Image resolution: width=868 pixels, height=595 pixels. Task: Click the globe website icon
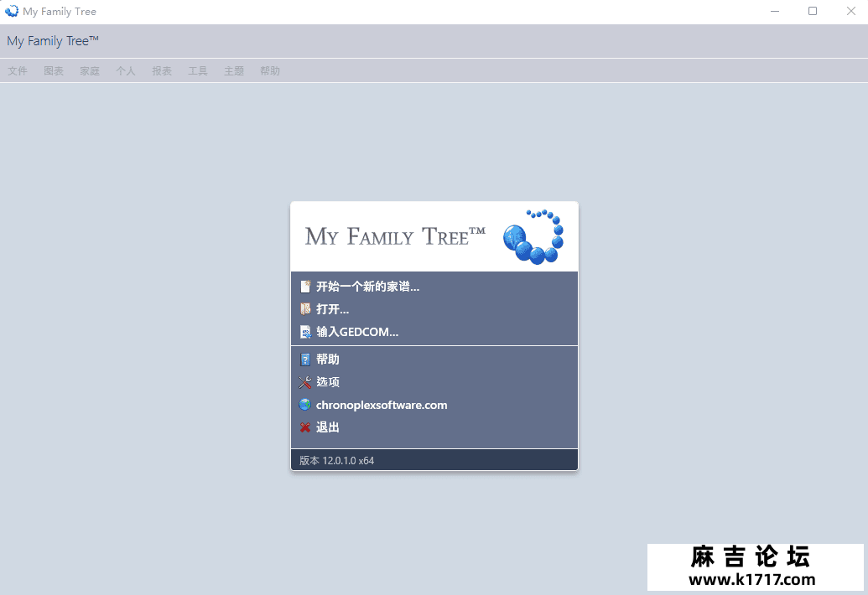pyautogui.click(x=305, y=405)
